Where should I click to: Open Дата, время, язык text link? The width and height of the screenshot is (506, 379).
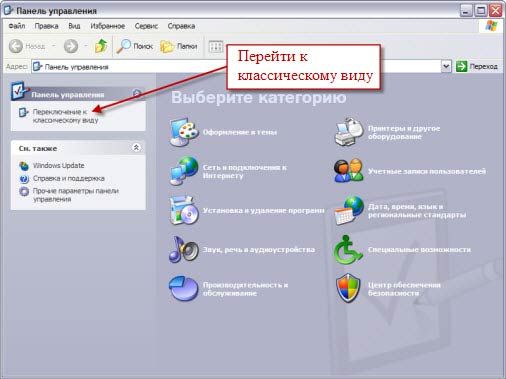(417, 211)
